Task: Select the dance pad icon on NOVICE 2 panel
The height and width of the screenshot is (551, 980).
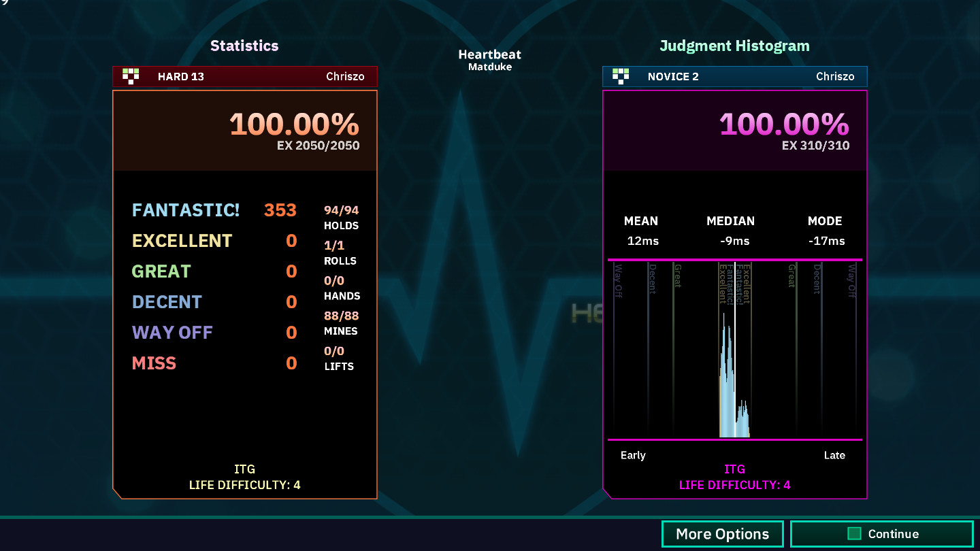Action: pos(621,76)
